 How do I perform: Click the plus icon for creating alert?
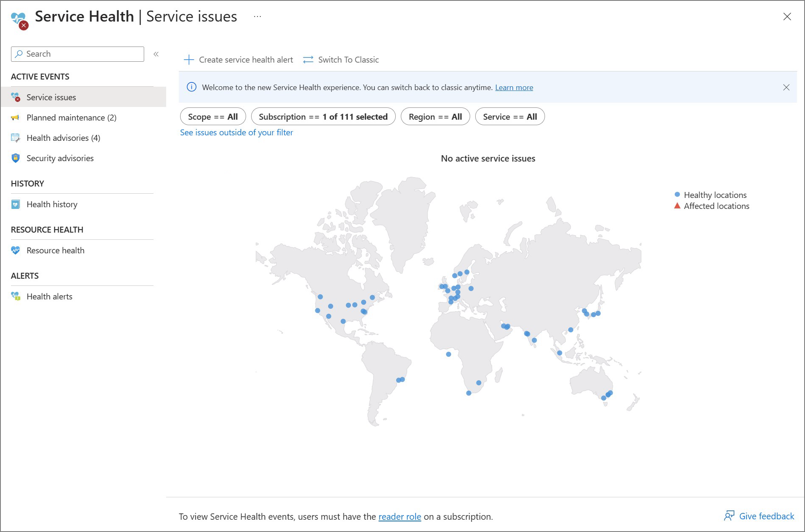click(x=189, y=60)
